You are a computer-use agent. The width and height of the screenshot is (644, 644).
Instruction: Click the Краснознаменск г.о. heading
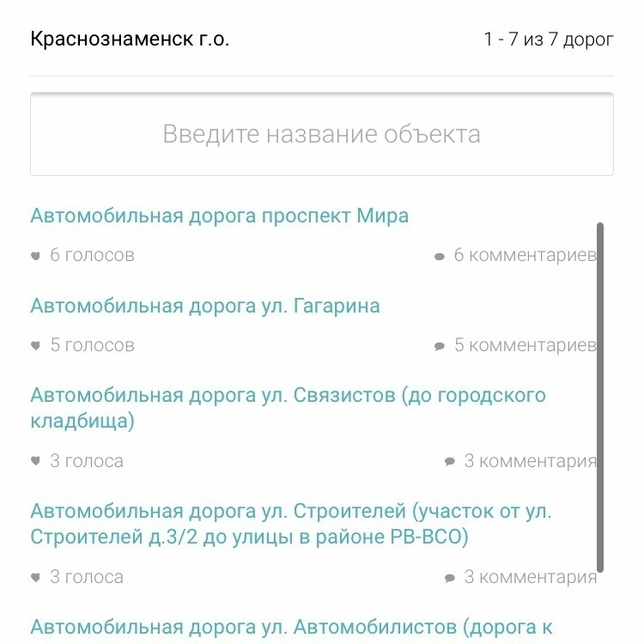click(130, 39)
